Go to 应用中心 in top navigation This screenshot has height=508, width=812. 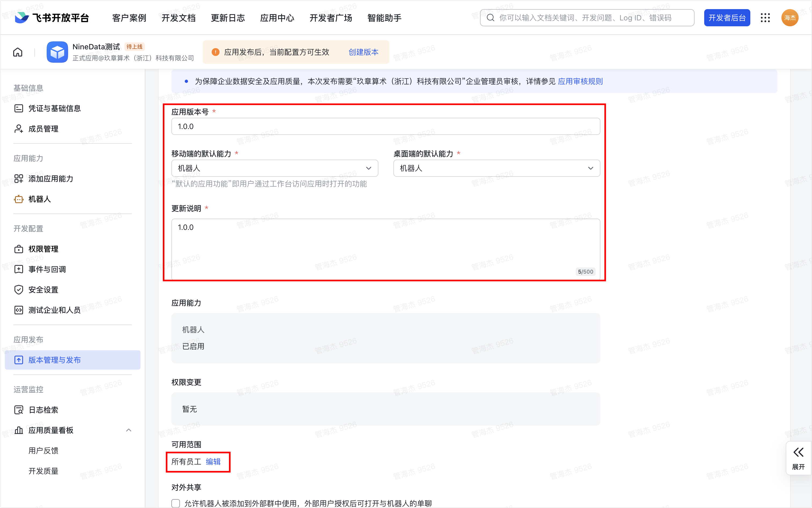[x=277, y=18]
